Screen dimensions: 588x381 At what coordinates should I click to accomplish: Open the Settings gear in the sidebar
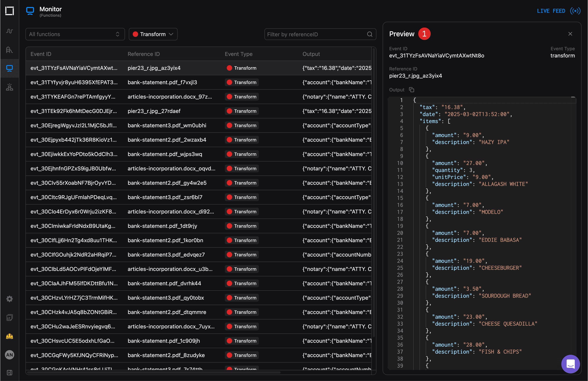(9, 299)
